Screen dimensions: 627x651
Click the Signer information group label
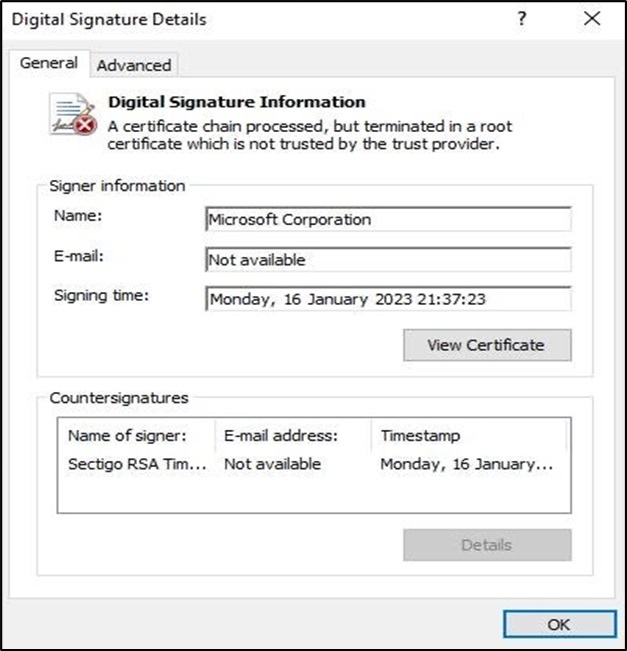coord(117,186)
